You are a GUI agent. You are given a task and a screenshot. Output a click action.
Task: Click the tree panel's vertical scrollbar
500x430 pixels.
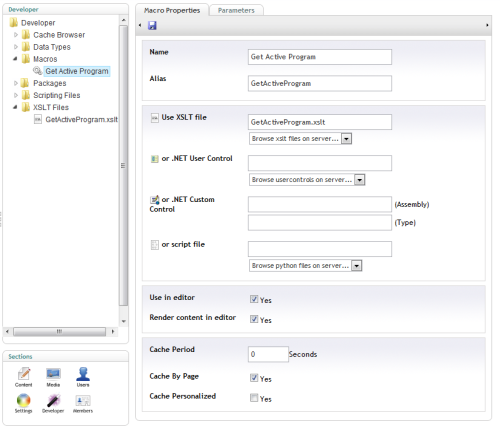point(123,165)
